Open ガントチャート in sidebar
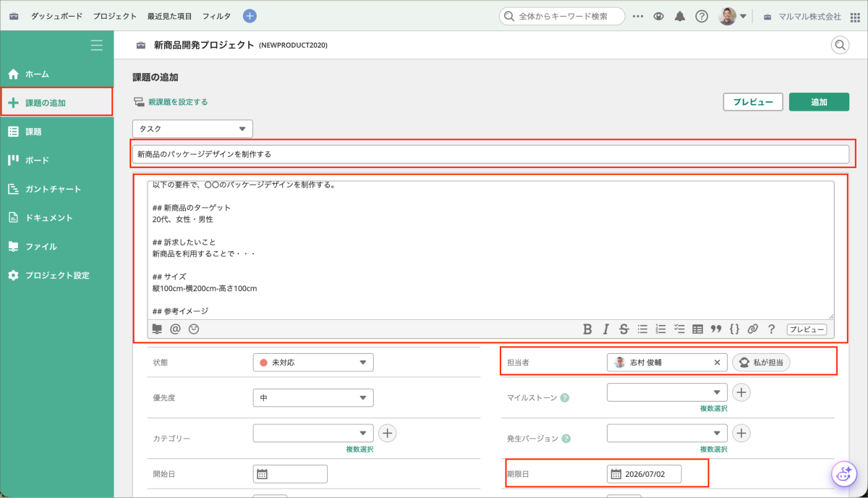Screen dimensions: 868x498 tap(56, 189)
